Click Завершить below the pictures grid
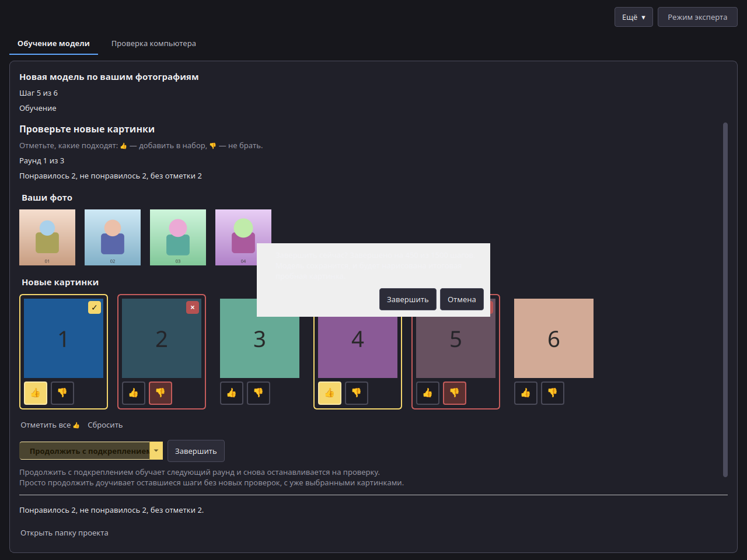This screenshot has width=747, height=560. [196, 451]
